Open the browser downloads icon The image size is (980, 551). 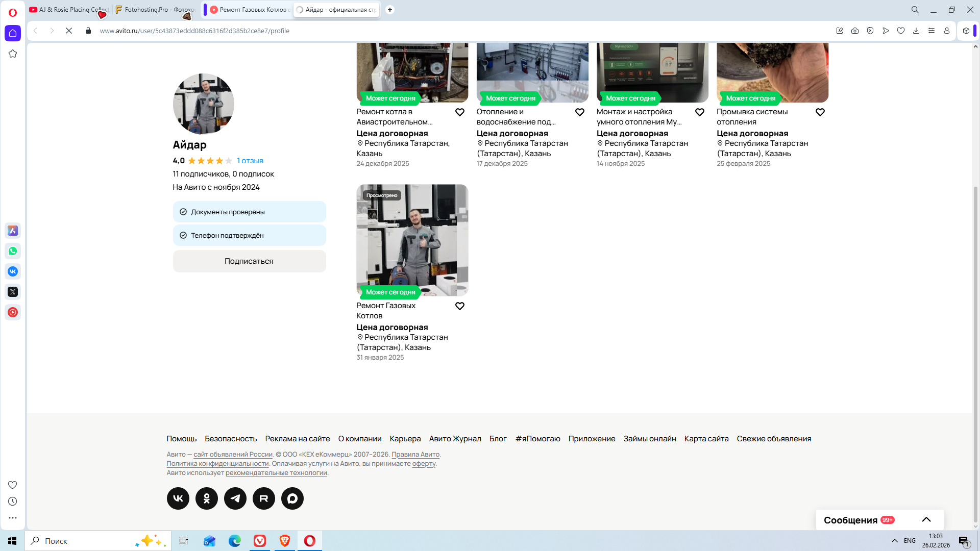point(916,31)
